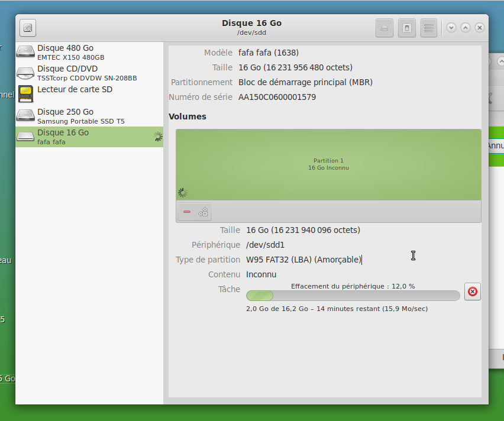
Task: Minimize the Disques window
Action: [x=451, y=28]
